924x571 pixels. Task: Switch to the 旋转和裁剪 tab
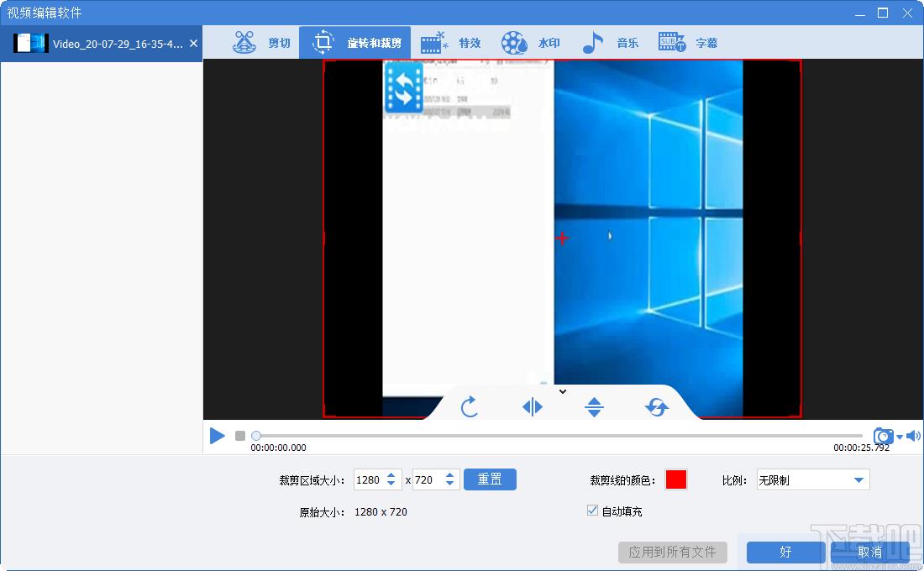pyautogui.click(x=355, y=43)
